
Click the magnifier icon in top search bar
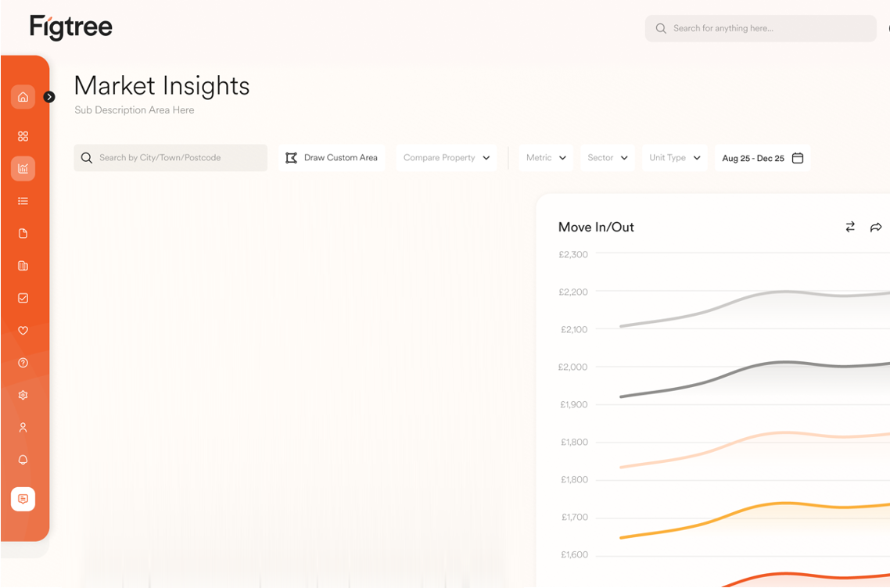click(661, 28)
